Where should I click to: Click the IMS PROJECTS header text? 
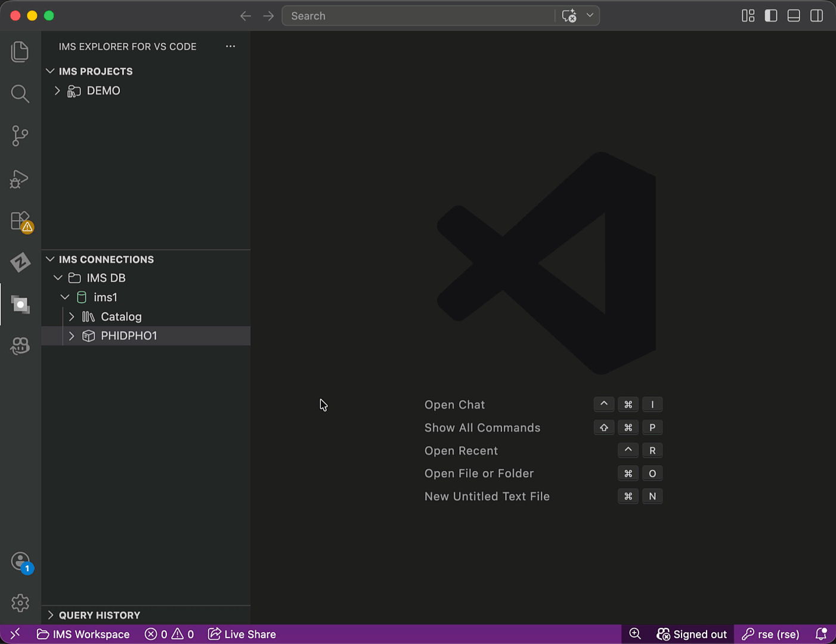pyautogui.click(x=96, y=71)
